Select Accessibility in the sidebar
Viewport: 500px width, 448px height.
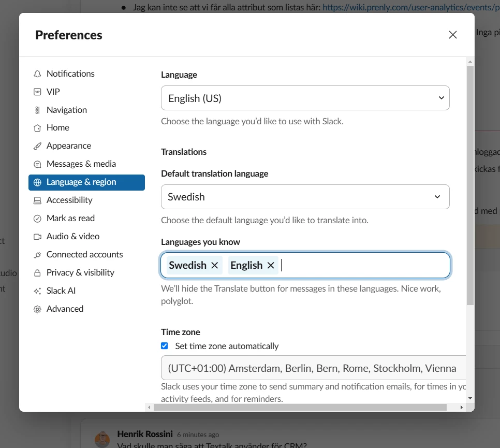click(x=86, y=200)
